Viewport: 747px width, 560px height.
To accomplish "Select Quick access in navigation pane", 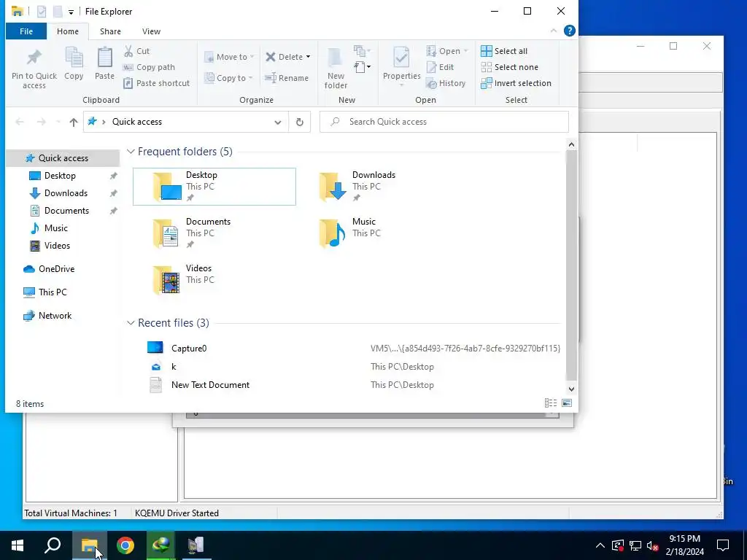I will [x=63, y=158].
